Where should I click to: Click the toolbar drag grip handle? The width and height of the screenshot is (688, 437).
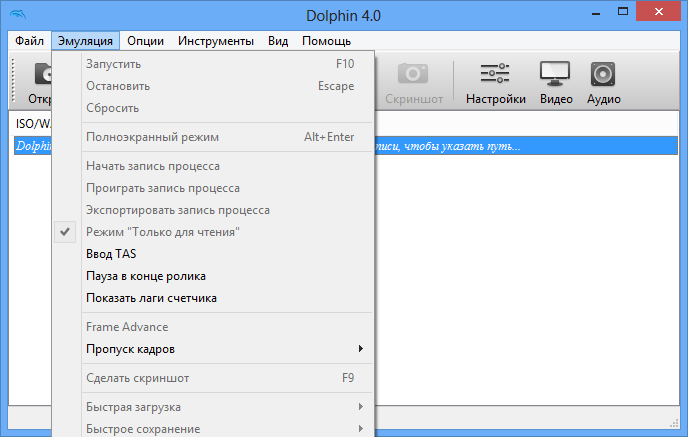pos(13,80)
